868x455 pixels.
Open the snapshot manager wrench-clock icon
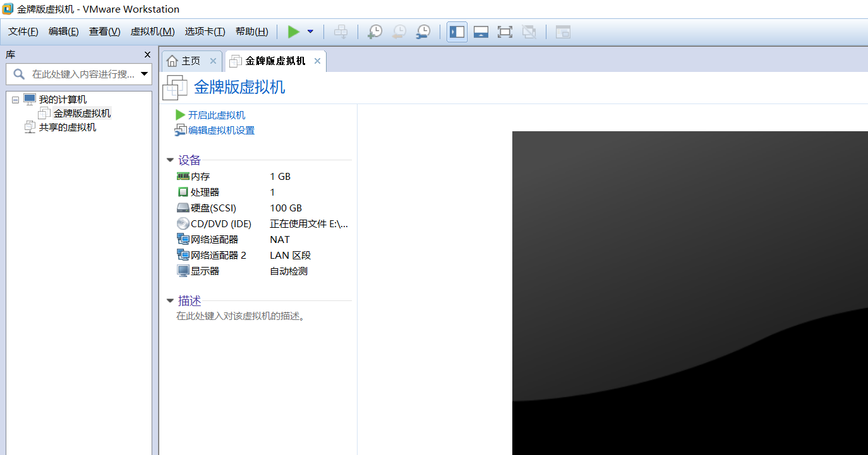(x=423, y=32)
